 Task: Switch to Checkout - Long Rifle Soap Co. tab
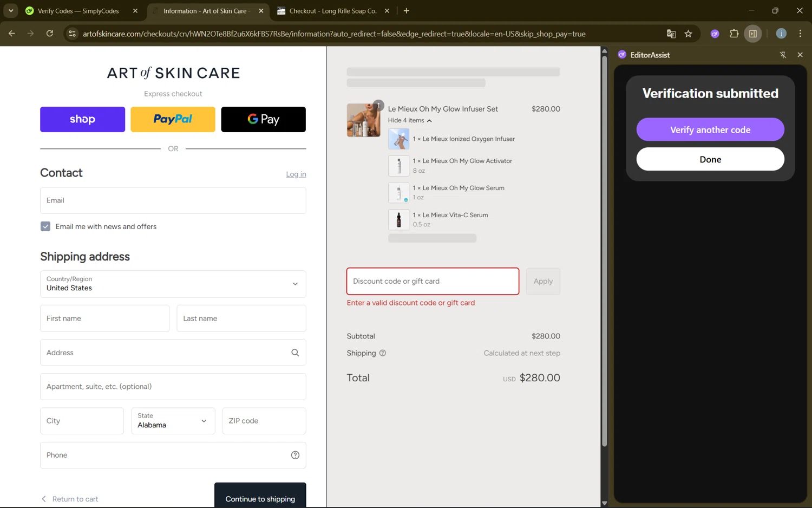tap(333, 11)
